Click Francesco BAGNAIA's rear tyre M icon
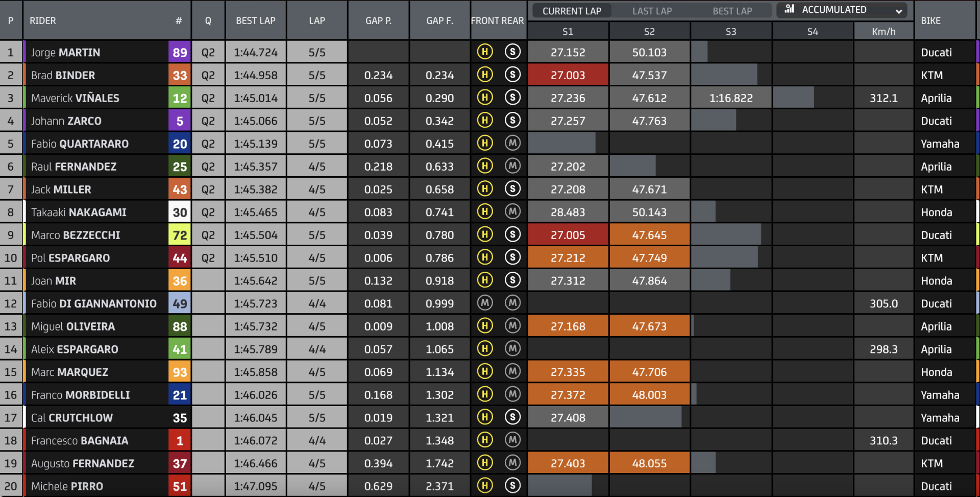This screenshot has height=497, width=980. (x=512, y=440)
